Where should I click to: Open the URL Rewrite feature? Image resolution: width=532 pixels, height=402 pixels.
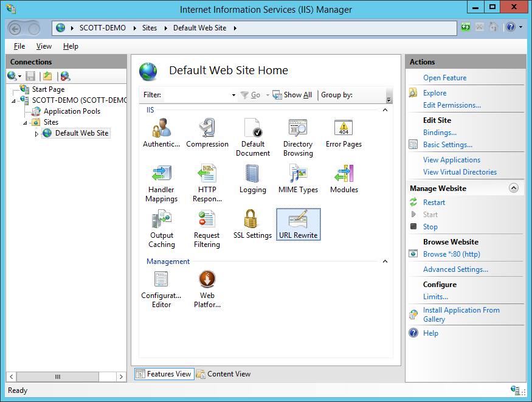coord(298,224)
